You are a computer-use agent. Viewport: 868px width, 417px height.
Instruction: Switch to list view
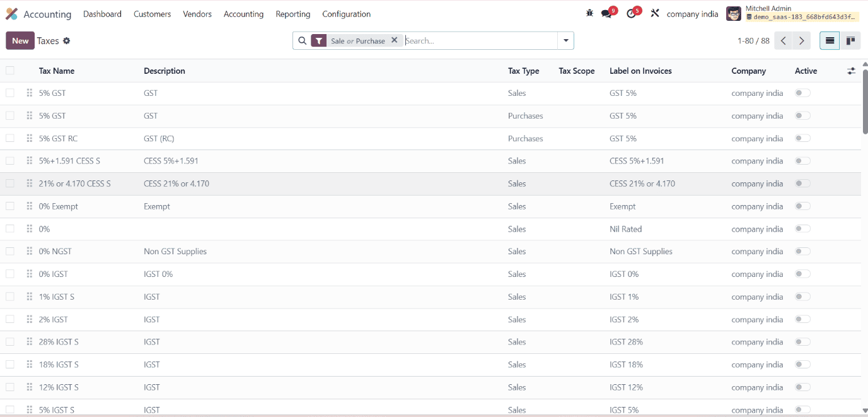pos(830,40)
